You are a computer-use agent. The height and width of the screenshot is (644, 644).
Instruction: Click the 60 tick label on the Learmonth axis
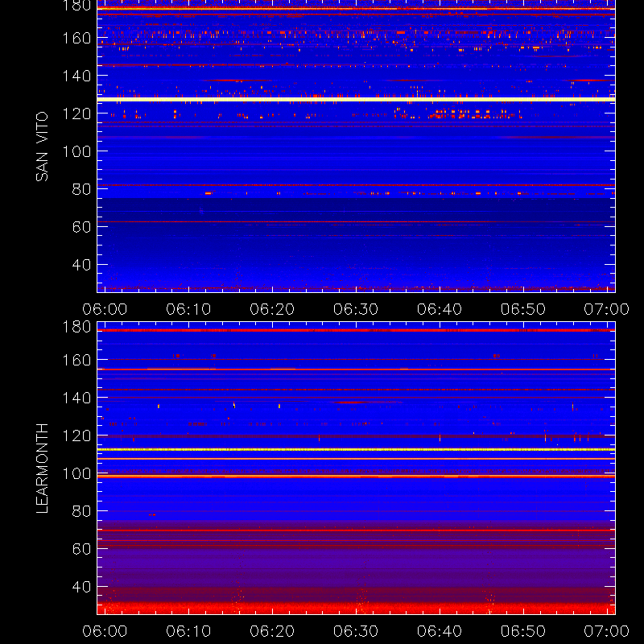point(81,549)
